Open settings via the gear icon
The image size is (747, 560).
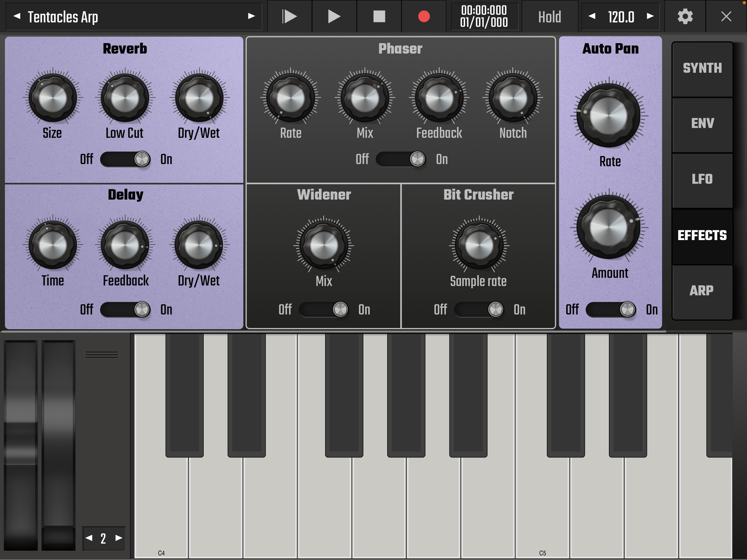(x=685, y=16)
